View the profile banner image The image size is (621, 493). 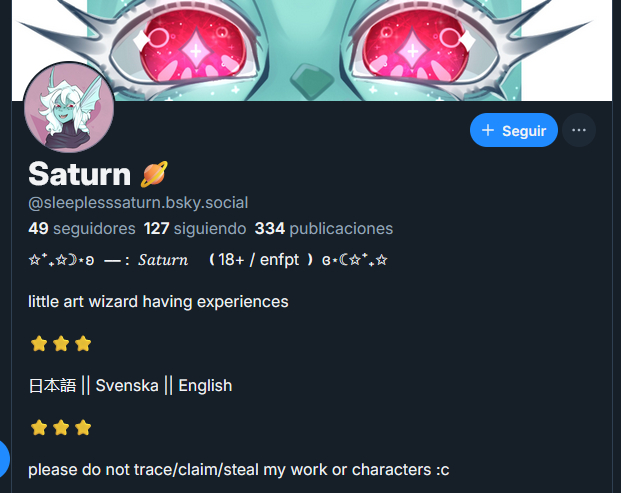pos(312,50)
